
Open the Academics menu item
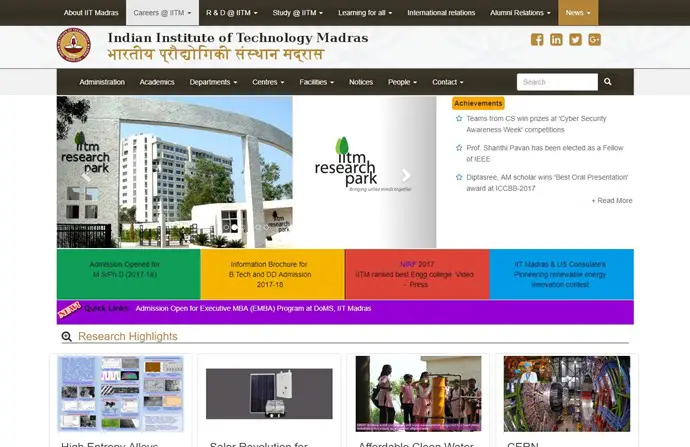[157, 82]
